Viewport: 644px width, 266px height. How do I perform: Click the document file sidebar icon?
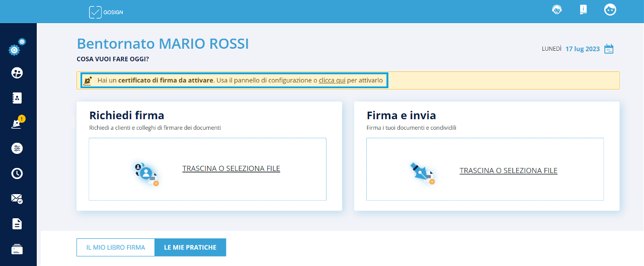coord(17,224)
